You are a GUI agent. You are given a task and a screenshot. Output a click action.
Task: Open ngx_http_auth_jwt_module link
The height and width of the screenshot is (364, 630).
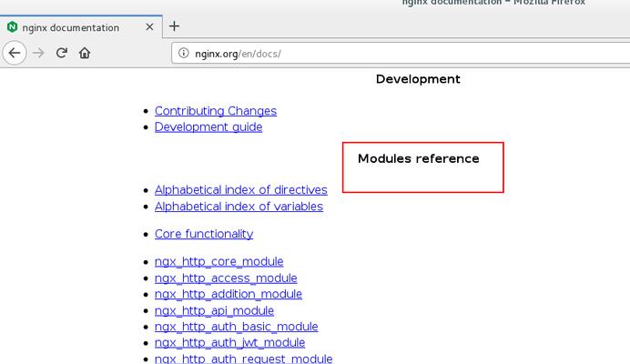tap(229, 343)
